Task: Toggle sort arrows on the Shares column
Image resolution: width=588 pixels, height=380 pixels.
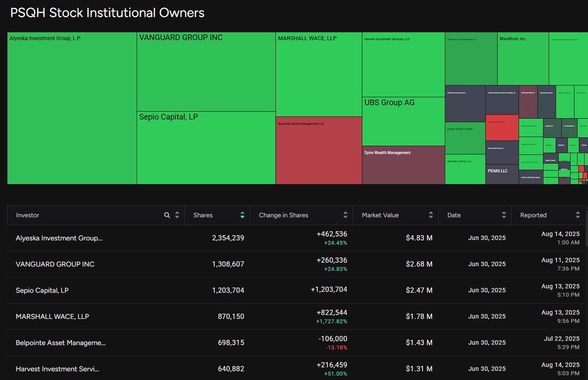Action: tap(242, 215)
